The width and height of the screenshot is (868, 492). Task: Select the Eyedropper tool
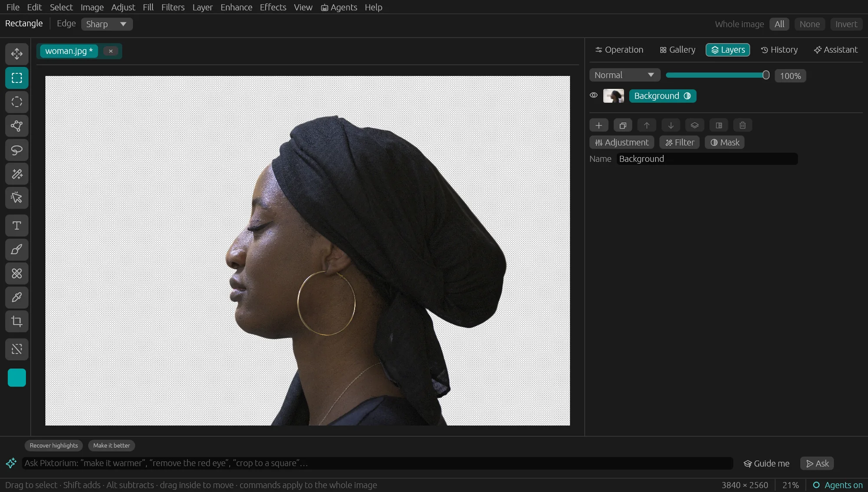coord(17,297)
